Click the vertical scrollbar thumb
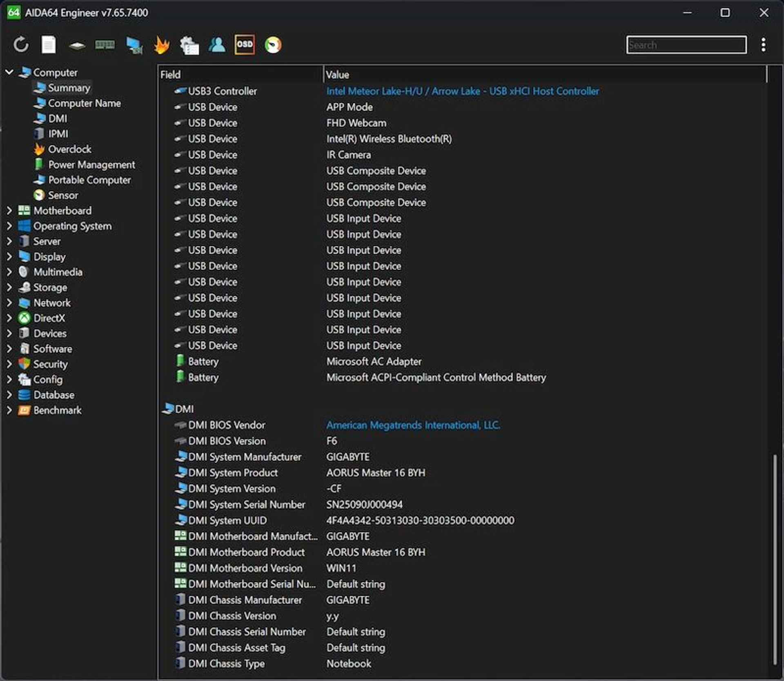The image size is (784, 681). click(x=775, y=559)
